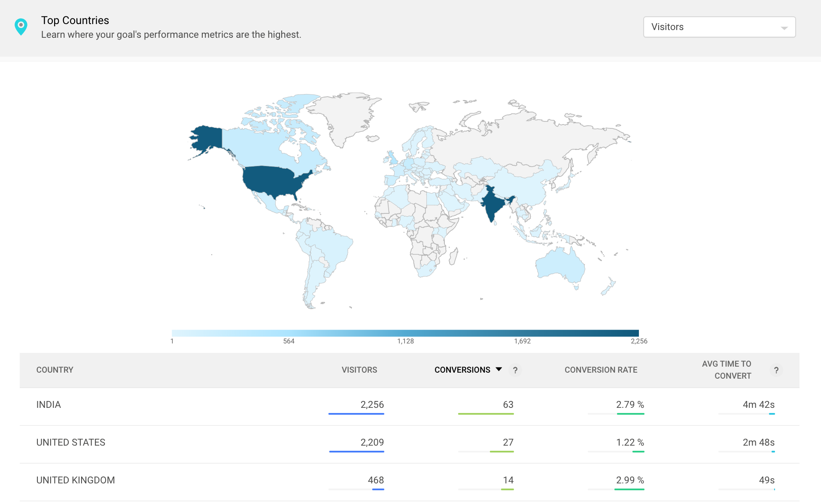Click the question mark beside Avg Time to Convert
The height and width of the screenshot is (504, 821).
point(776,370)
